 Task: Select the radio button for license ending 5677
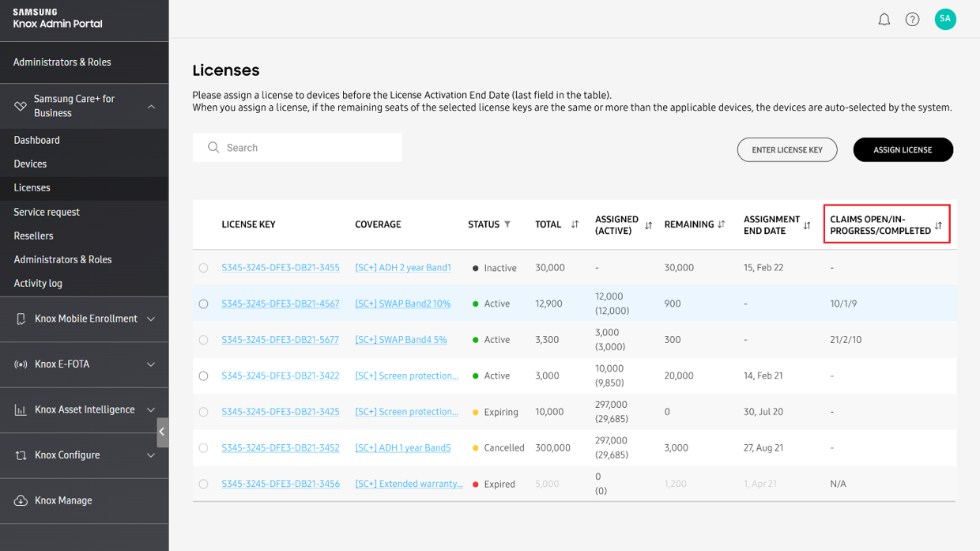point(203,340)
